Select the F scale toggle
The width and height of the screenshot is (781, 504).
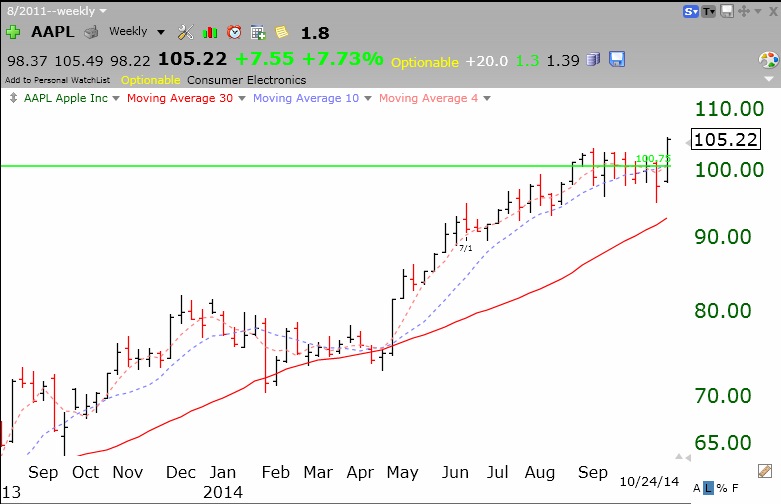[x=735, y=488]
